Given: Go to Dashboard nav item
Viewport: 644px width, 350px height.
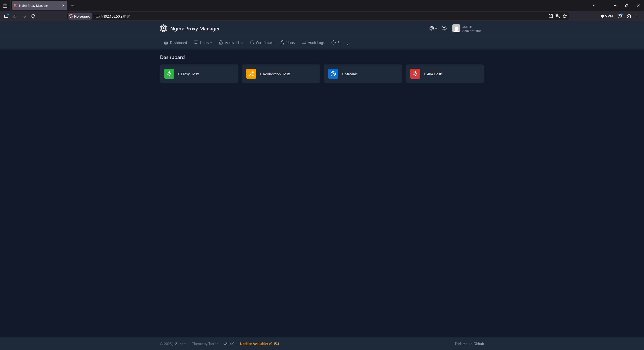Looking at the screenshot, I should coord(175,43).
